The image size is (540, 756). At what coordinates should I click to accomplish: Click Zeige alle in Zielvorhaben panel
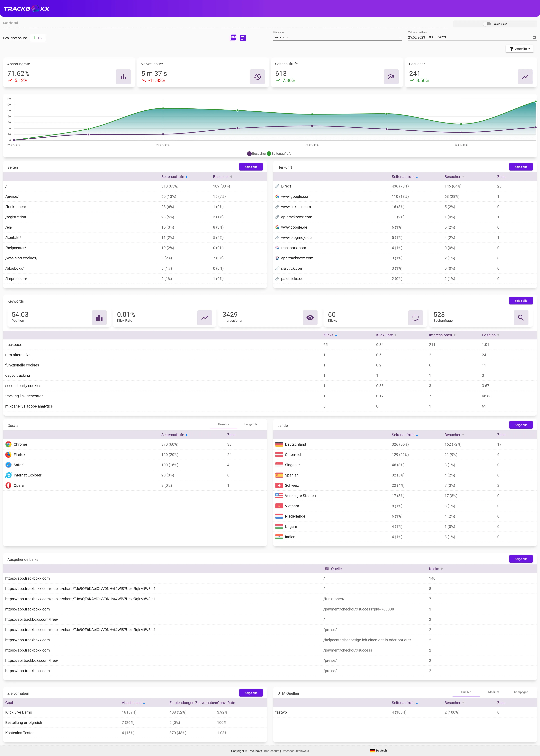pos(251,693)
